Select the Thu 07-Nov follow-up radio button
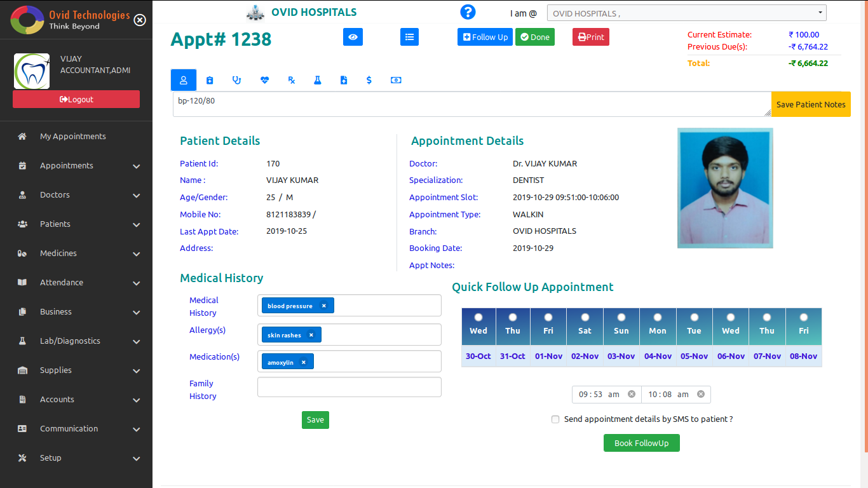 coord(767,316)
